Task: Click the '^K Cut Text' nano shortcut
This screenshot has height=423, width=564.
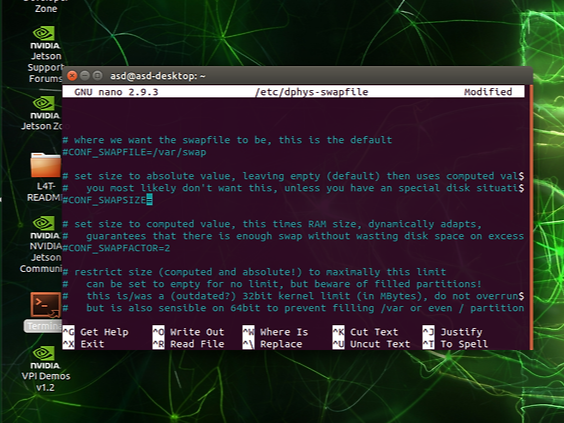Action: (x=365, y=332)
